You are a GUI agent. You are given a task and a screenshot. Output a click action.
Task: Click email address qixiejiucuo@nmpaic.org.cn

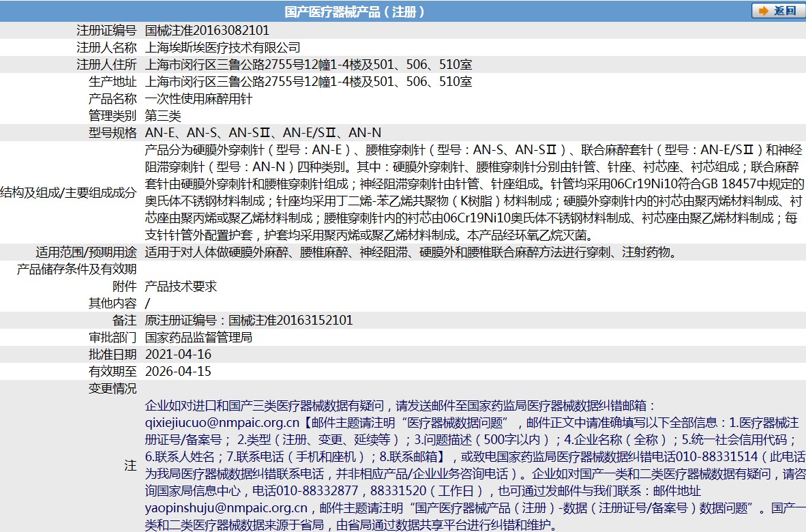(x=222, y=422)
